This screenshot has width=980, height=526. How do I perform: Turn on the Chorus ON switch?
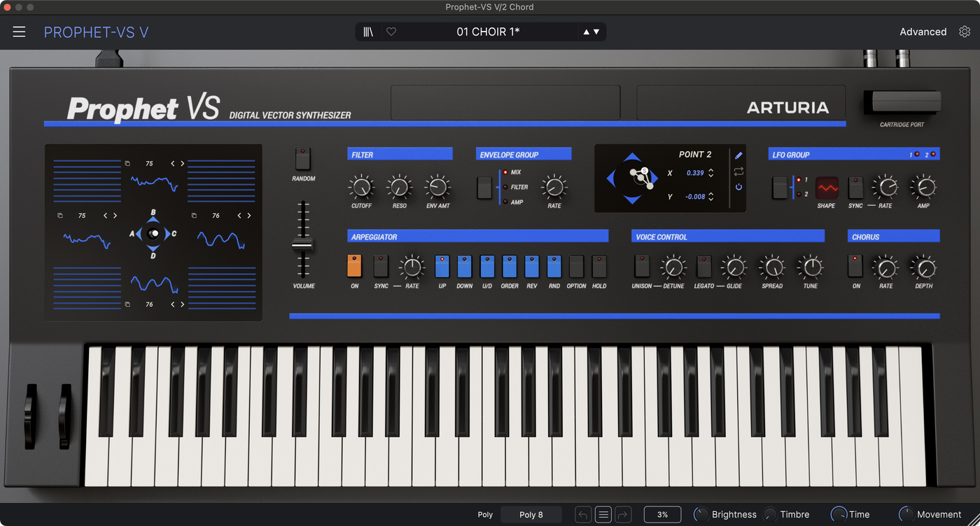855,266
